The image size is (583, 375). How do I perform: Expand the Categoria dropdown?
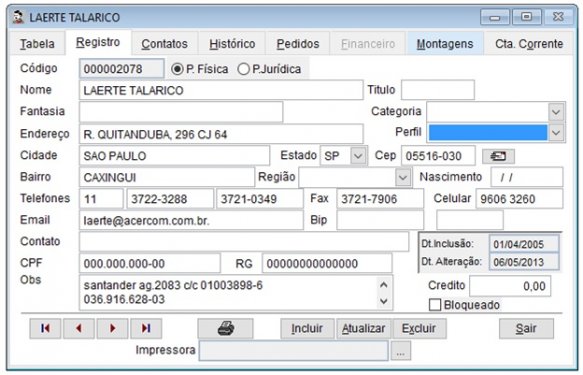pyautogui.click(x=556, y=112)
